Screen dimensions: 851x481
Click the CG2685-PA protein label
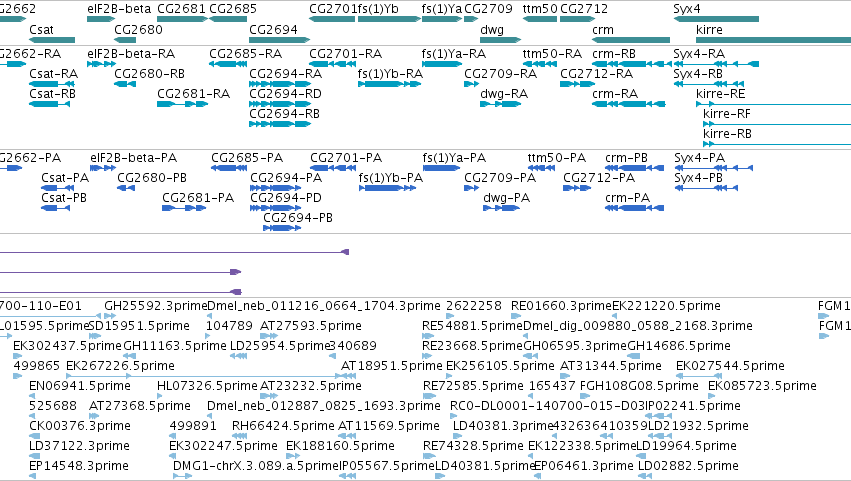tap(247, 158)
